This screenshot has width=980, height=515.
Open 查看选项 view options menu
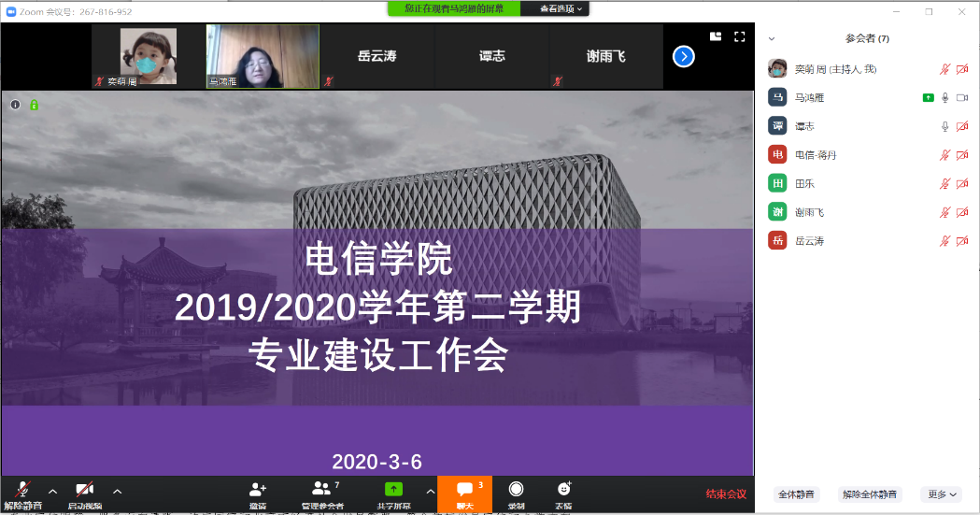point(563,8)
